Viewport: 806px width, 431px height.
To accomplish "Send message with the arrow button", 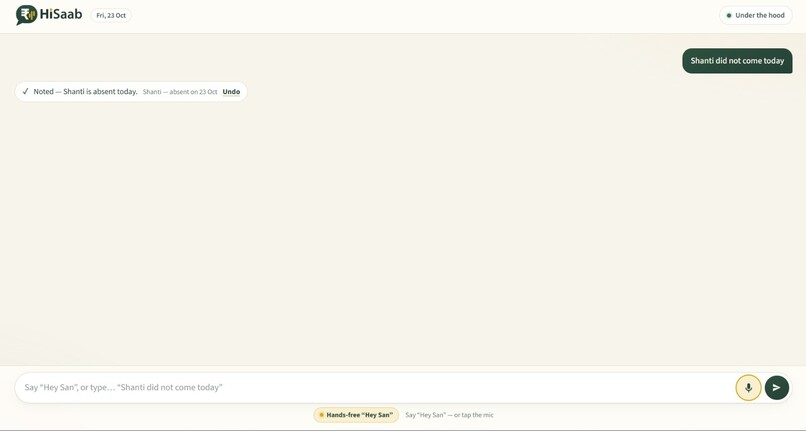I will [x=777, y=388].
